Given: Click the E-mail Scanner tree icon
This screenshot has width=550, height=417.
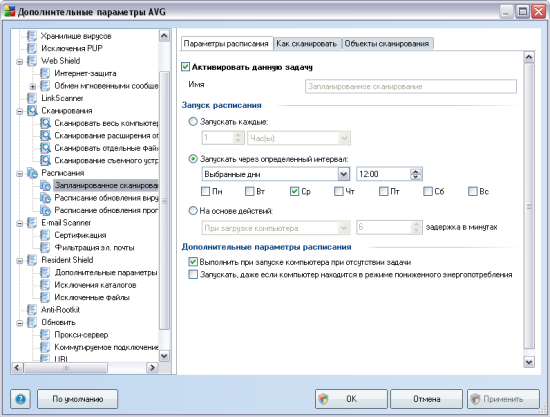Looking at the screenshot, I should (32, 223).
